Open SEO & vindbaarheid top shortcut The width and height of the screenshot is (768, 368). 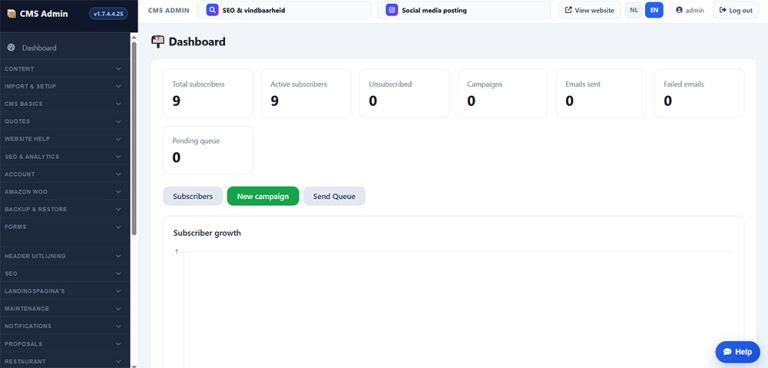pyautogui.click(x=284, y=10)
